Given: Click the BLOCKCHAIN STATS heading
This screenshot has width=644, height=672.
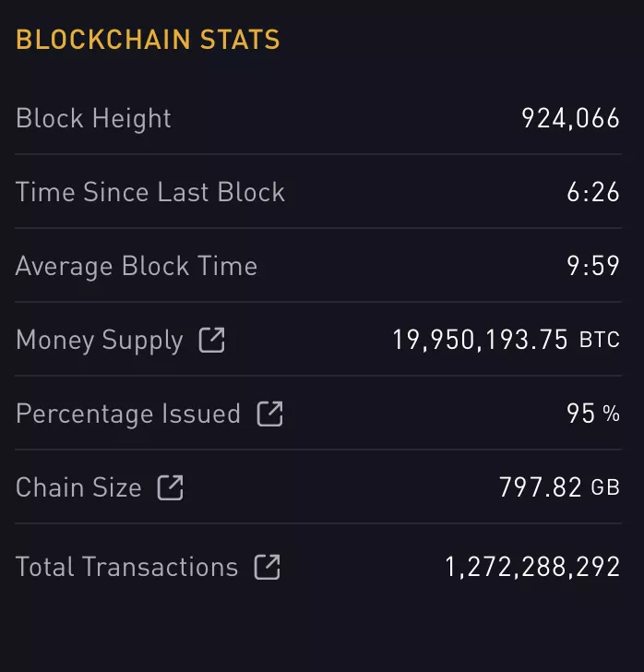Looking at the screenshot, I should [x=148, y=40].
